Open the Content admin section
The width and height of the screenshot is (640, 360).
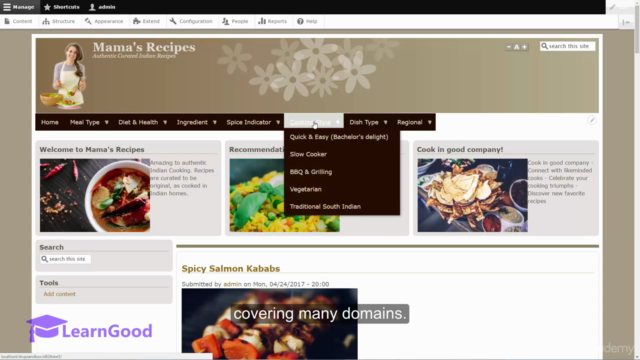[x=18, y=21]
